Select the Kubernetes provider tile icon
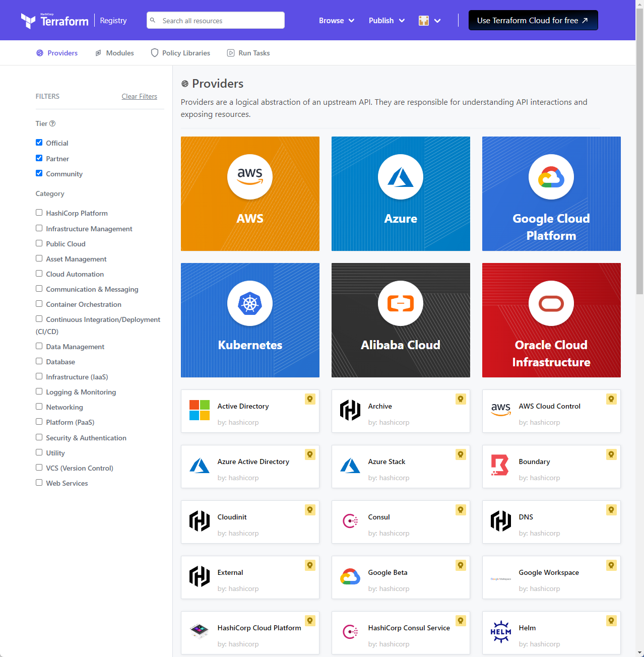Image resolution: width=644 pixels, height=657 pixels. [250, 303]
